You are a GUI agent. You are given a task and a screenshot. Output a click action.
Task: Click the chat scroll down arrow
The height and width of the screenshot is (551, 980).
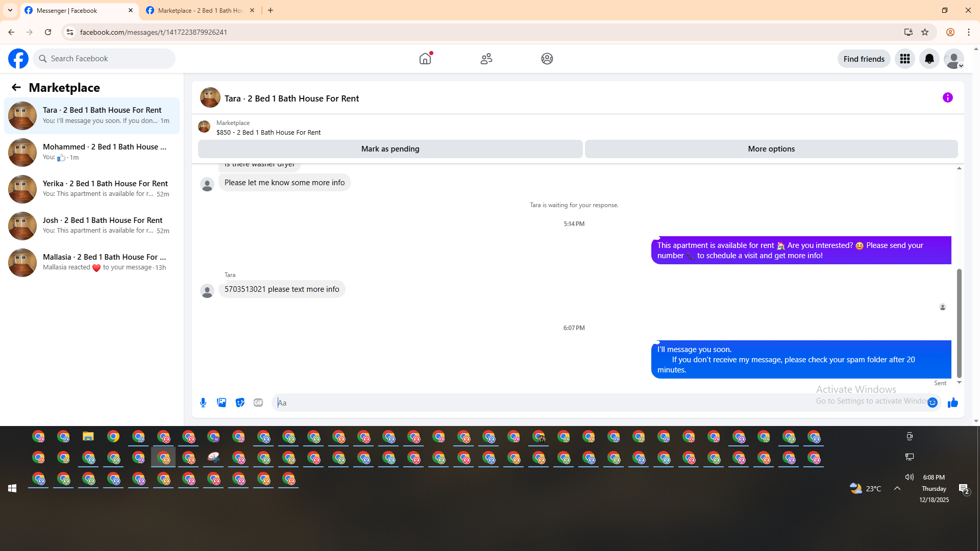[x=959, y=383]
